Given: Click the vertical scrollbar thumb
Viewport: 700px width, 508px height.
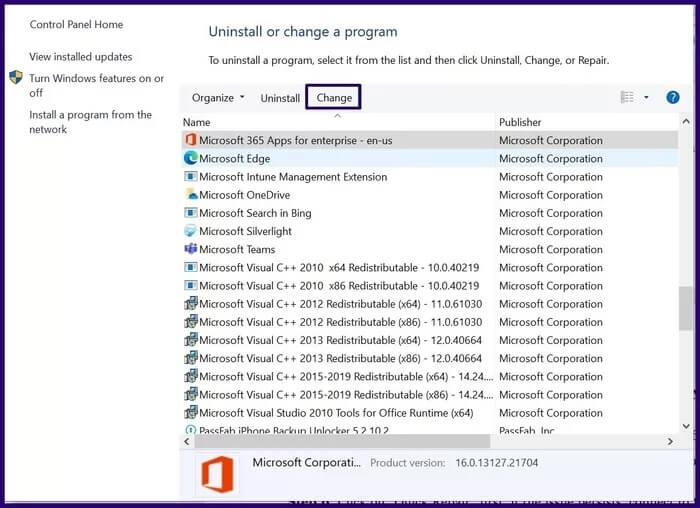Looking at the screenshot, I should [x=686, y=308].
